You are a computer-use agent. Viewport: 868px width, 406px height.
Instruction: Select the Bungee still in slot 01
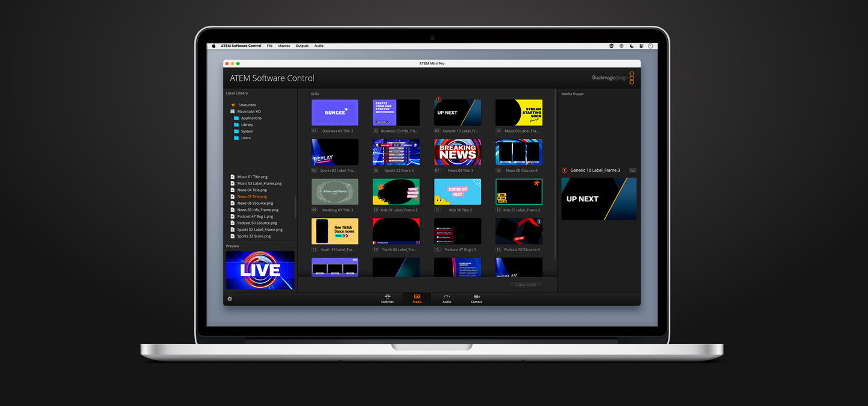point(335,112)
